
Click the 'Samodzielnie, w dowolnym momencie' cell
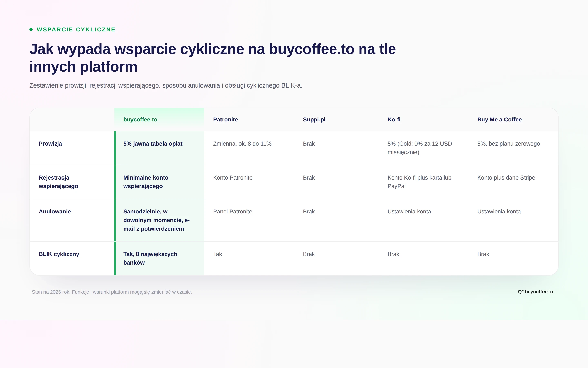[x=156, y=220]
